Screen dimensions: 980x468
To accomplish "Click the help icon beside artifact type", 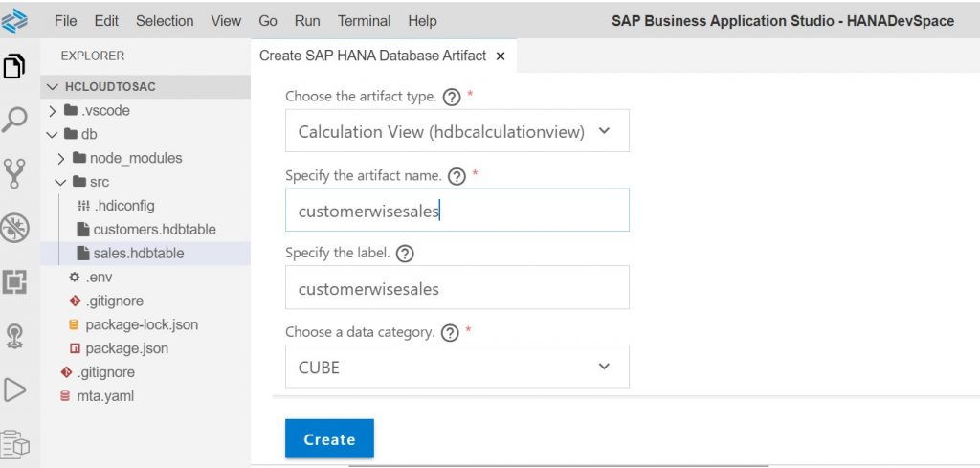I will pos(452,98).
